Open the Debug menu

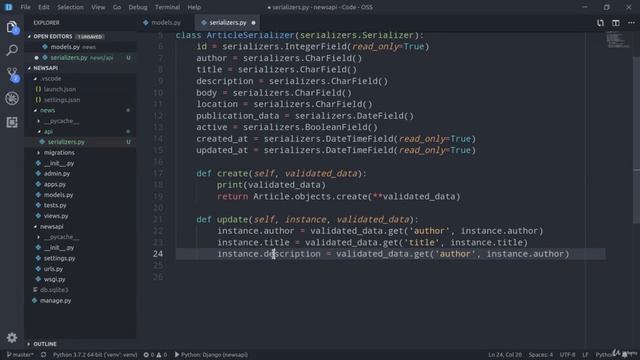(x=138, y=7)
